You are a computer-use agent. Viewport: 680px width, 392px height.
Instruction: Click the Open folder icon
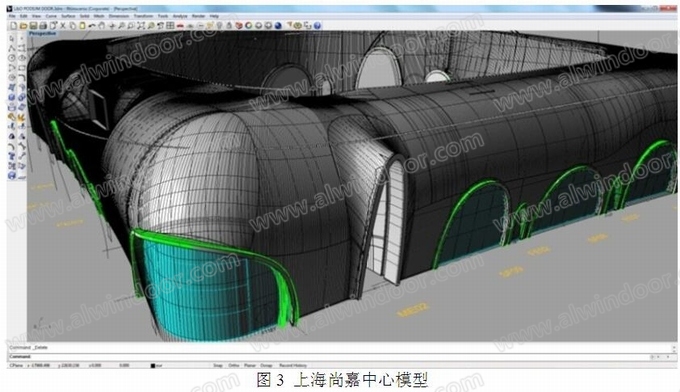coord(23,26)
